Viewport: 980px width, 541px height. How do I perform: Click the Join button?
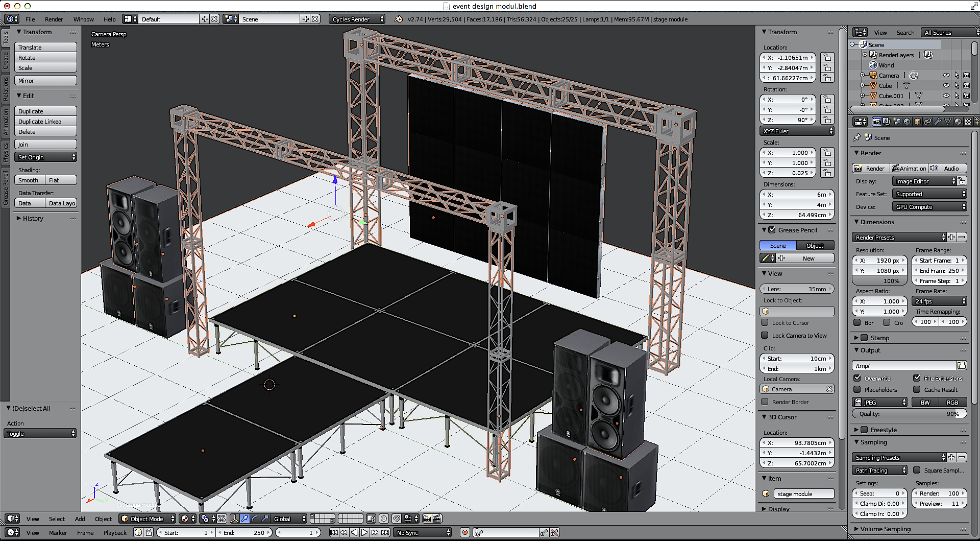45,144
